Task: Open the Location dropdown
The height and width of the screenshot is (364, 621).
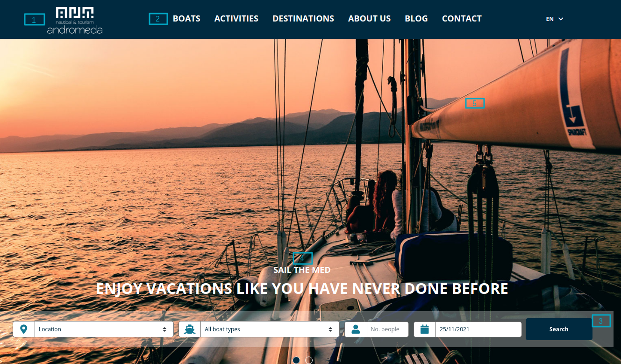Action: (104, 329)
